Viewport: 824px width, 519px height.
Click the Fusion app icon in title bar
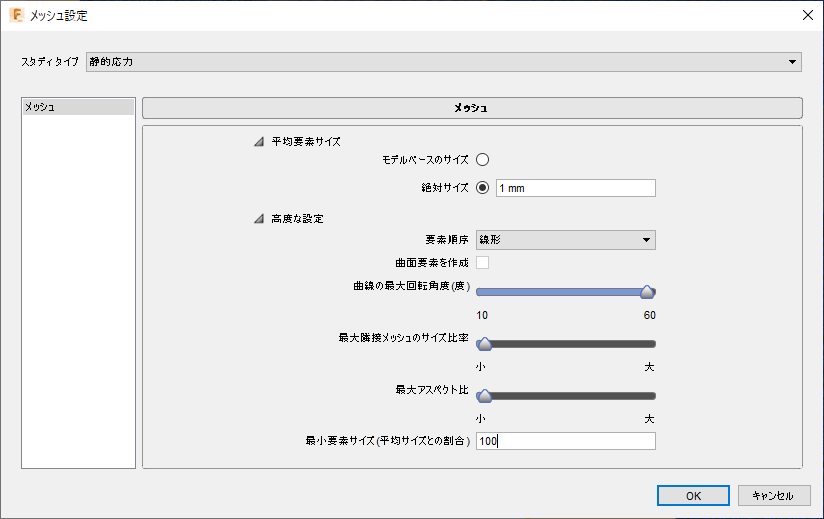(15, 15)
